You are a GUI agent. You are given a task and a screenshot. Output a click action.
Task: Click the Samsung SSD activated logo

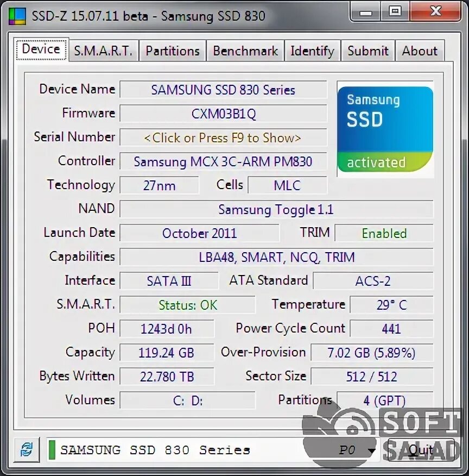click(x=385, y=129)
